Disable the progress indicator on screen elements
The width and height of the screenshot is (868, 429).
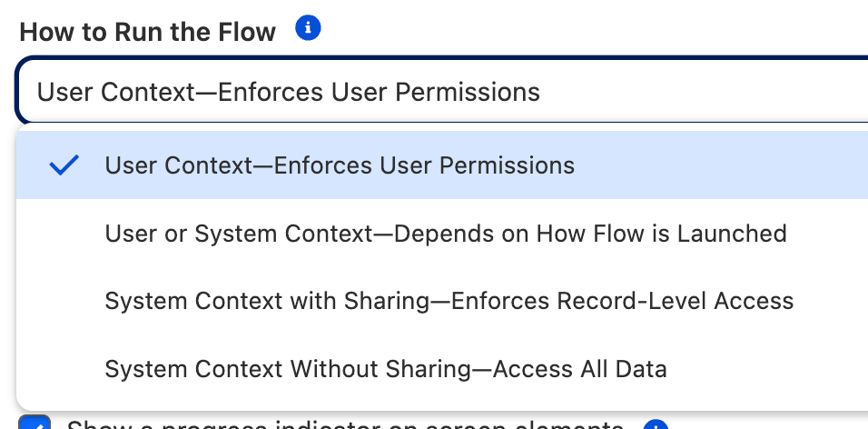coord(35,423)
